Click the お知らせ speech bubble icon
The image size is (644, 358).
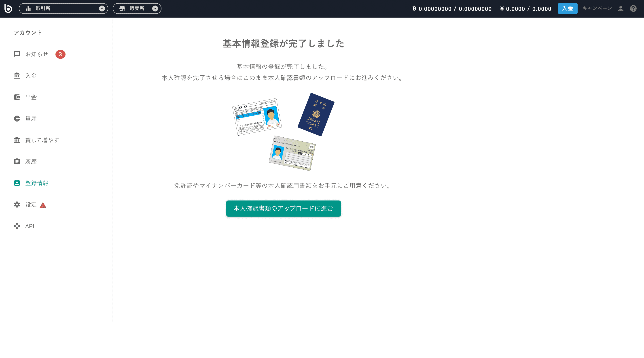point(17,54)
